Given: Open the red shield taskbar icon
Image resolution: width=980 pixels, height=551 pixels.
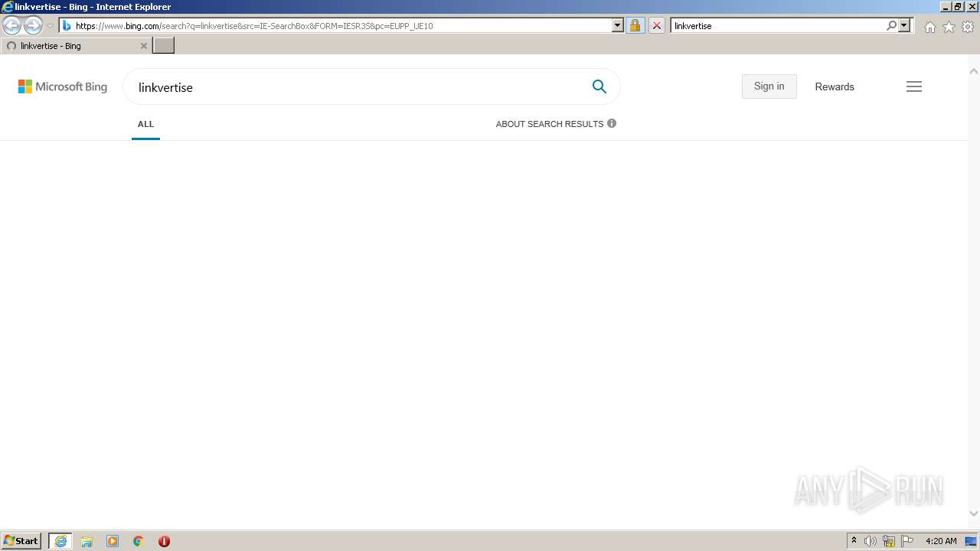Looking at the screenshot, I should pos(164,541).
